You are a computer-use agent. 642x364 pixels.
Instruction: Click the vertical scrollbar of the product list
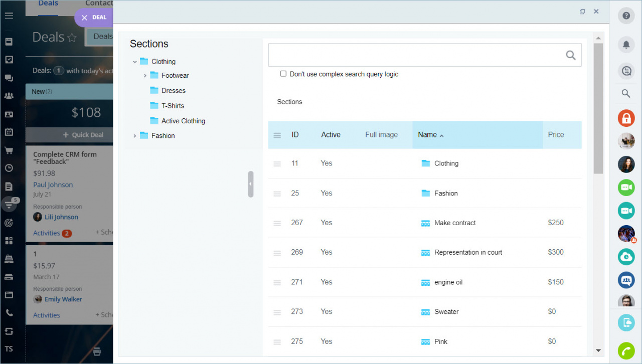598,108
